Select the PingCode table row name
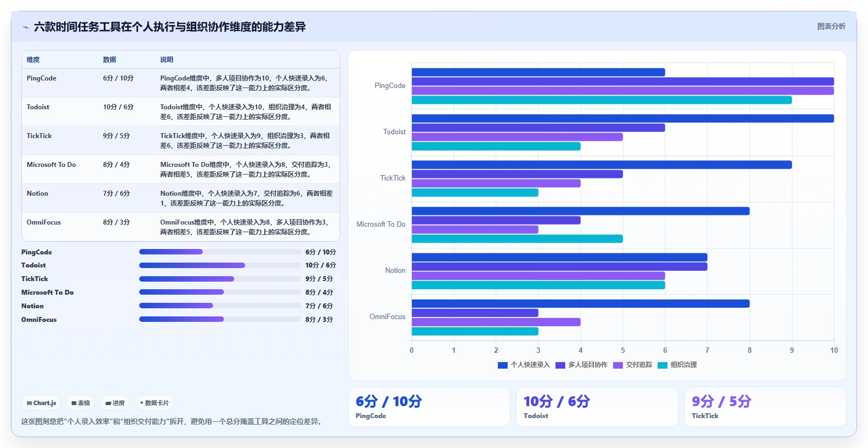Viewport: 868px width, 448px height. 41,78
